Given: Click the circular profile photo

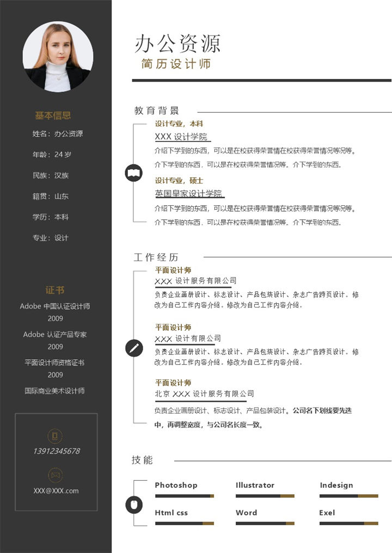Looking at the screenshot, I should tap(58, 57).
